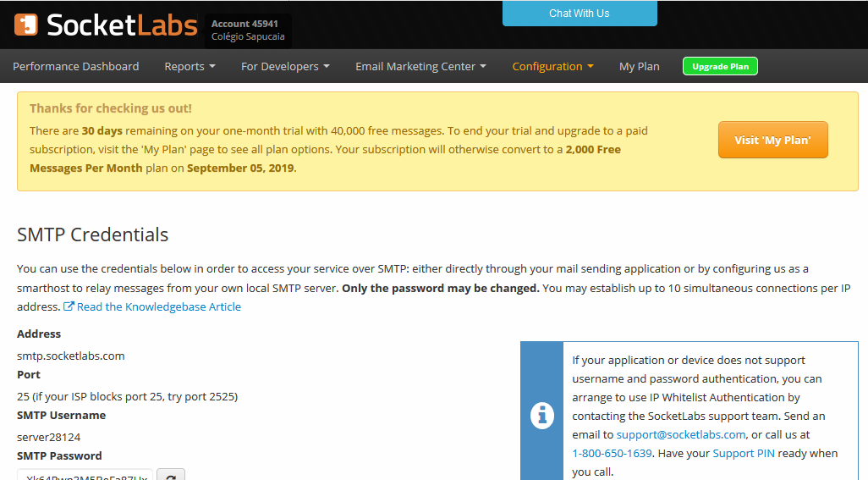Click support@socketlabs.com email link
Image resolution: width=868 pixels, height=480 pixels.
pos(681,434)
